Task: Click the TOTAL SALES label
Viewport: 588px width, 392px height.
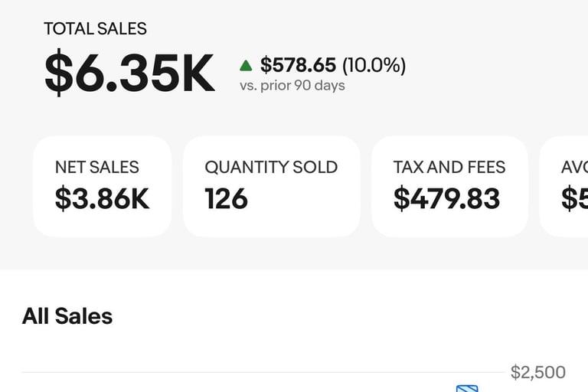Action: (x=95, y=29)
